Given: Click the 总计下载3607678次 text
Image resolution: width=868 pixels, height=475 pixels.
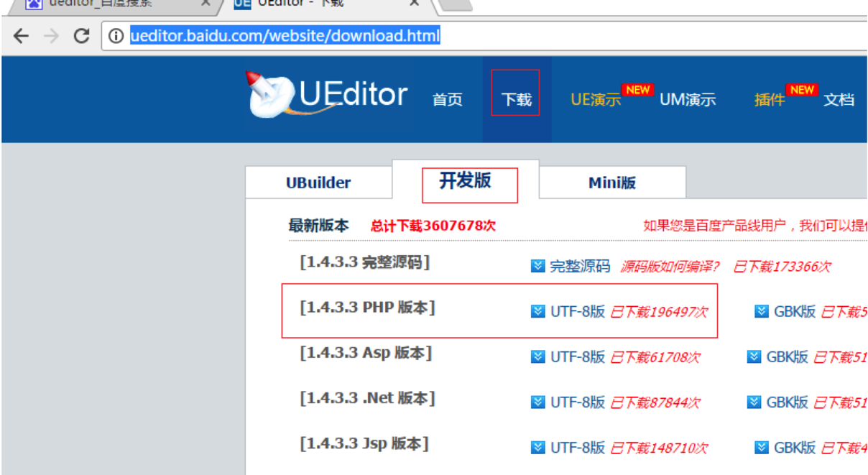Looking at the screenshot, I should tap(433, 226).
